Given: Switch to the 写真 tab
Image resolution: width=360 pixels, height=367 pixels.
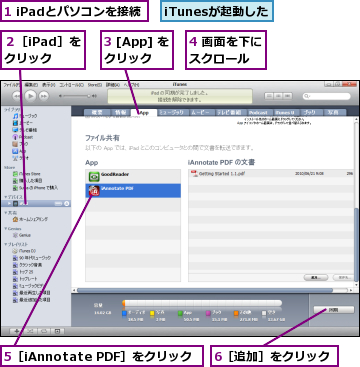Looking at the screenshot, I should click(334, 113).
